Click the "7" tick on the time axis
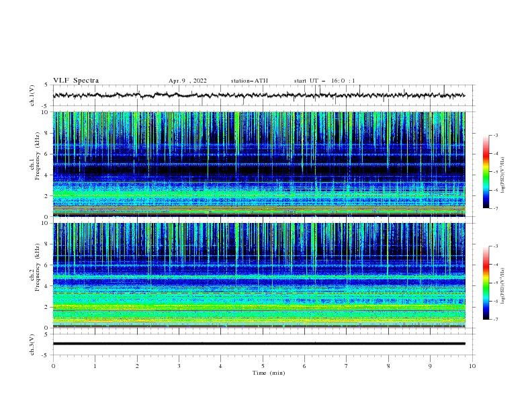This screenshot has height=411, width=532. point(347,366)
